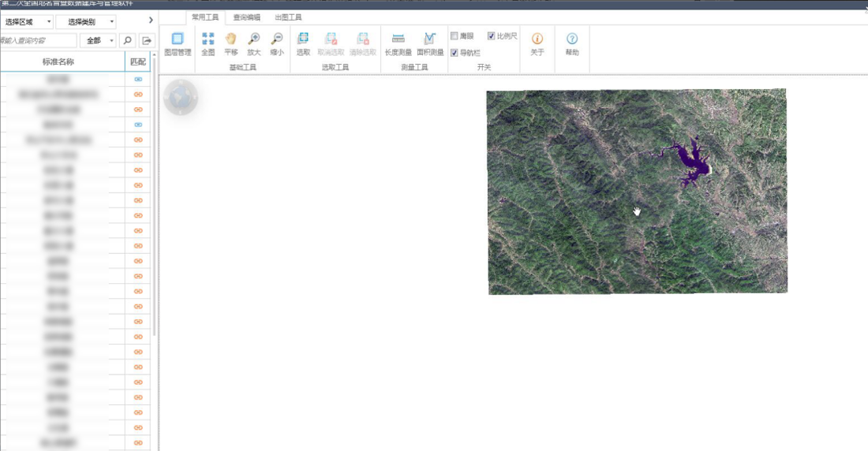Open the 关于 about info
The width and height of the screenshot is (868, 451).
537,43
